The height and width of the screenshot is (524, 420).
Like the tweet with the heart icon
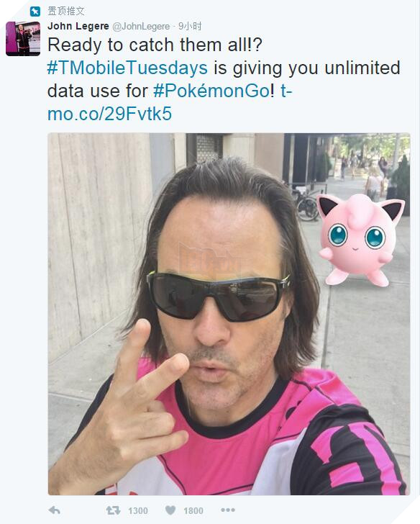click(170, 510)
